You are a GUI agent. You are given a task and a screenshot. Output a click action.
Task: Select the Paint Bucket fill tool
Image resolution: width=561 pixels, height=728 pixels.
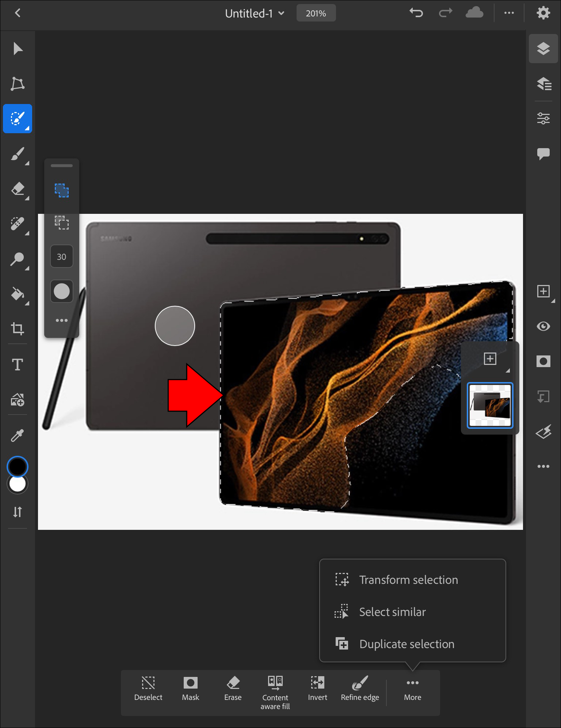[x=18, y=294]
